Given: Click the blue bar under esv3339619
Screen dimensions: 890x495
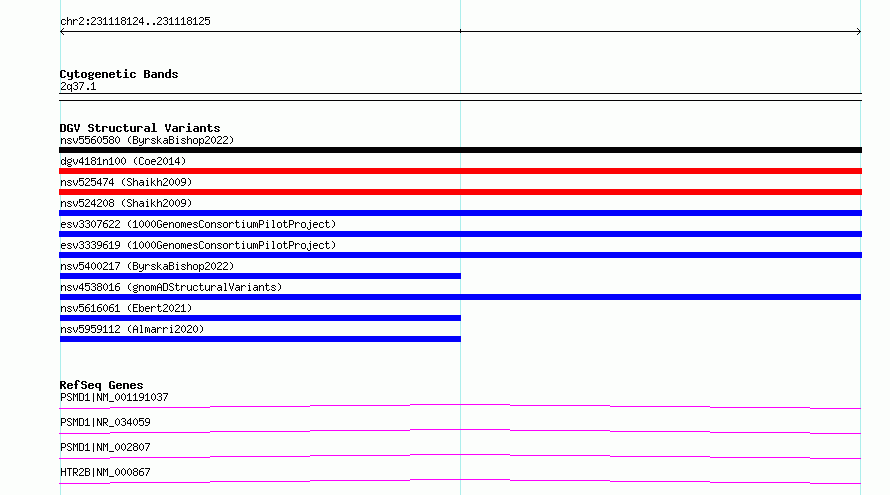Looking at the screenshot, I should [460, 255].
